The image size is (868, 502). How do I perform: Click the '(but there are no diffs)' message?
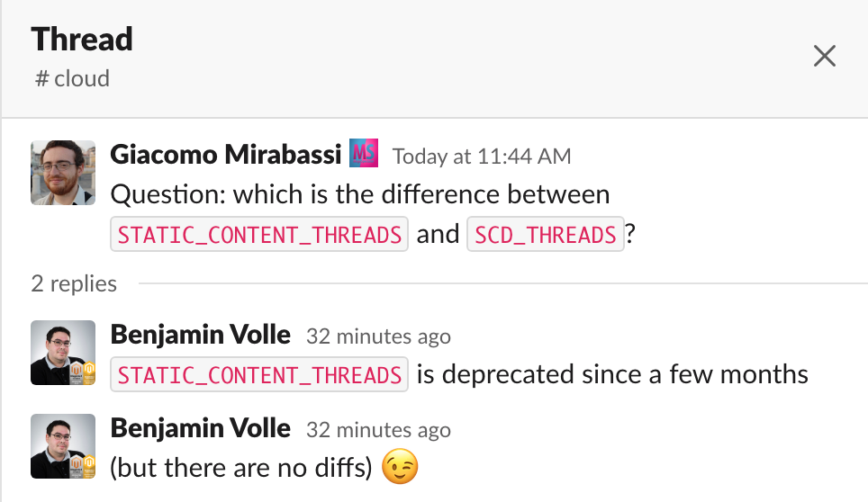click(241, 468)
